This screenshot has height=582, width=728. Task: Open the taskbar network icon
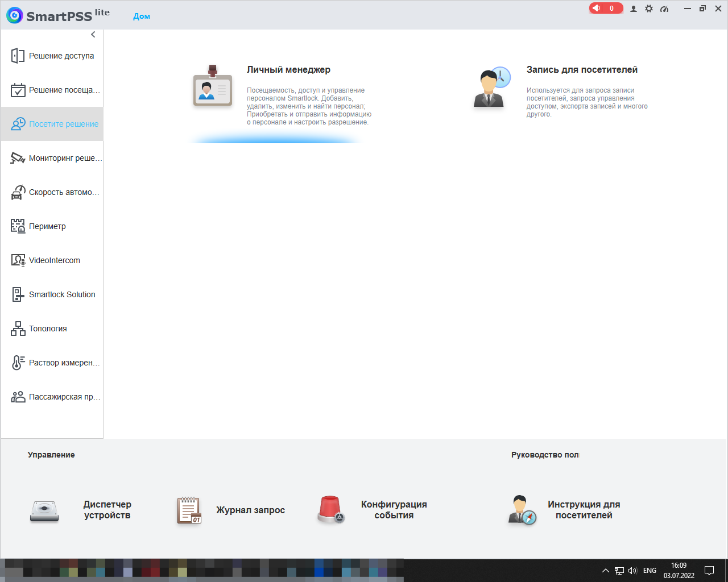pos(619,571)
